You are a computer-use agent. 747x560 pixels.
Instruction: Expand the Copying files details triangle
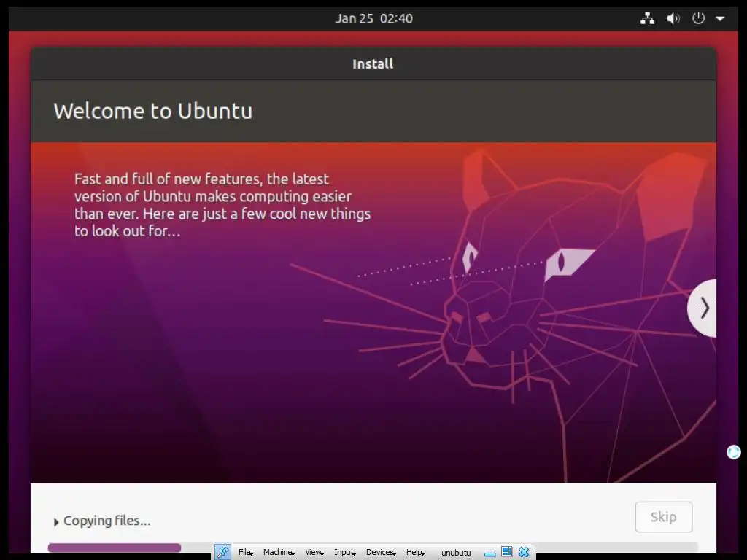tap(56, 522)
